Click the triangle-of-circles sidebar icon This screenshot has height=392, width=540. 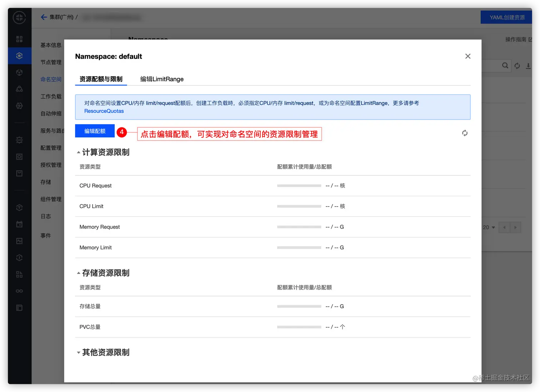[x=19, y=89]
